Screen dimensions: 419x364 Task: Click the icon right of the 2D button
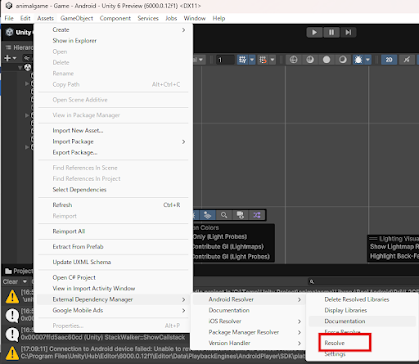(x=406, y=60)
